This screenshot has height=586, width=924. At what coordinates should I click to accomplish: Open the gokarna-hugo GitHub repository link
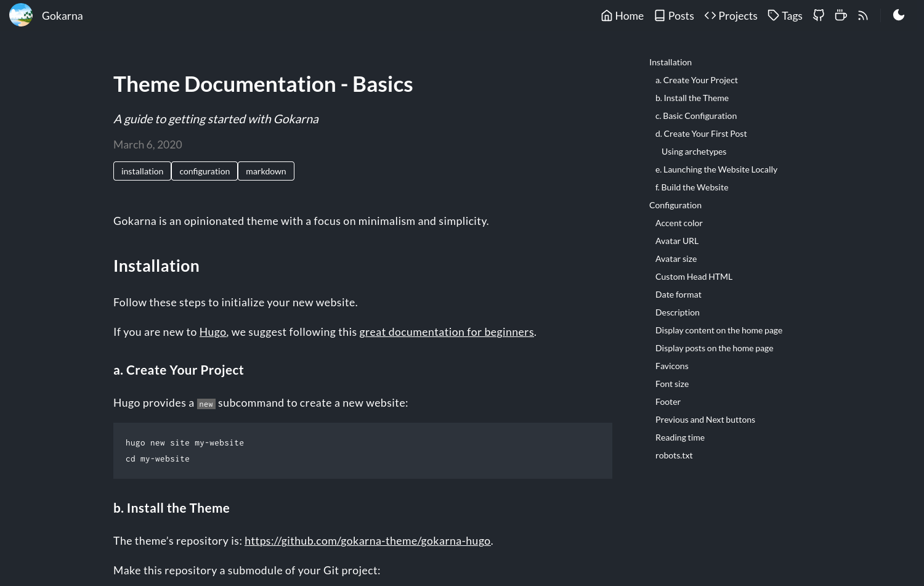tap(367, 541)
